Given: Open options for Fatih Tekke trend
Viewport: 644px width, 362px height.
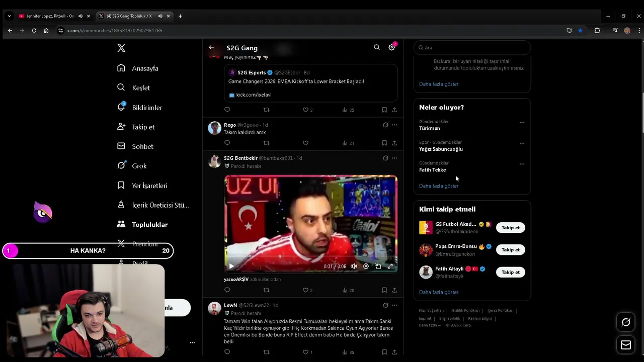Looking at the screenshot, I should click(522, 164).
